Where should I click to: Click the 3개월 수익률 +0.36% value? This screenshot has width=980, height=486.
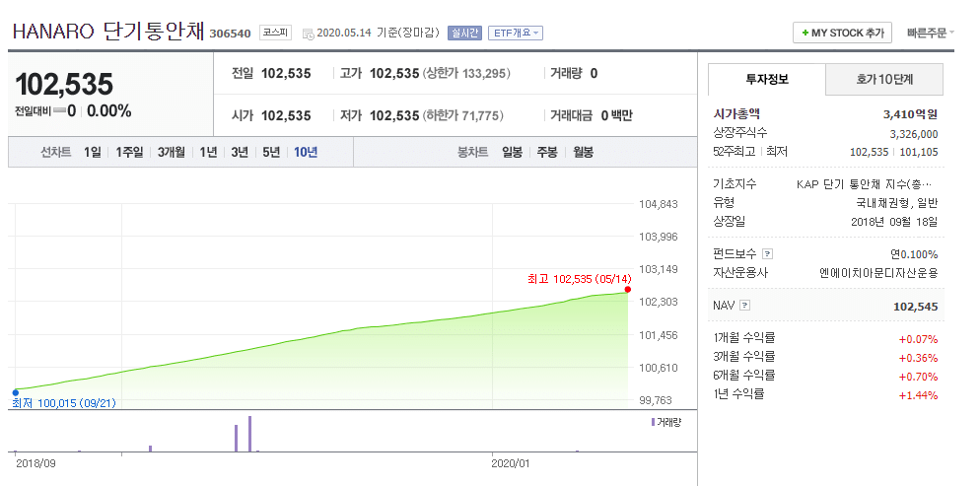(x=918, y=358)
